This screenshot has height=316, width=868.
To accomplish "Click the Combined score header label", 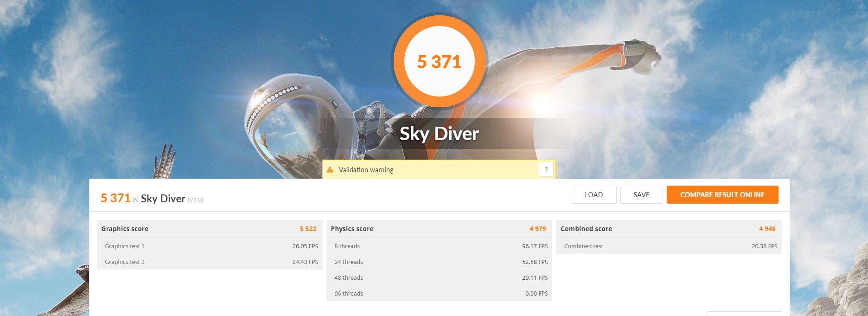I will (586, 229).
